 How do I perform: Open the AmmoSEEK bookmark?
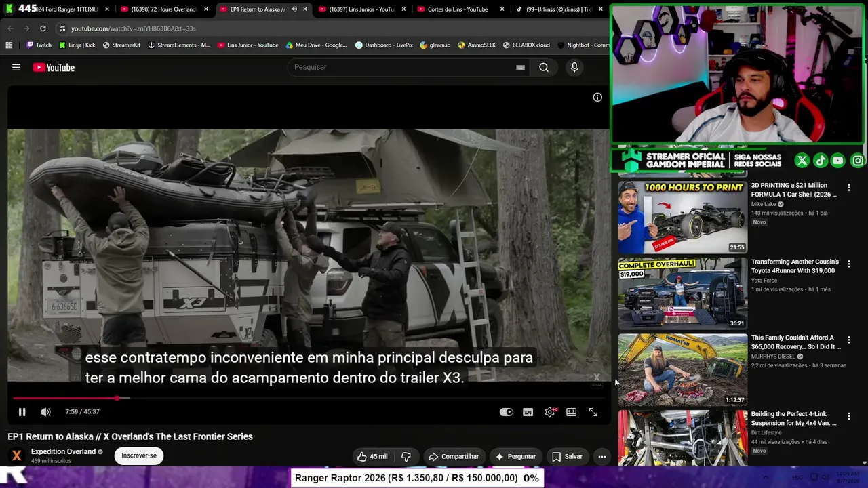tap(477, 45)
